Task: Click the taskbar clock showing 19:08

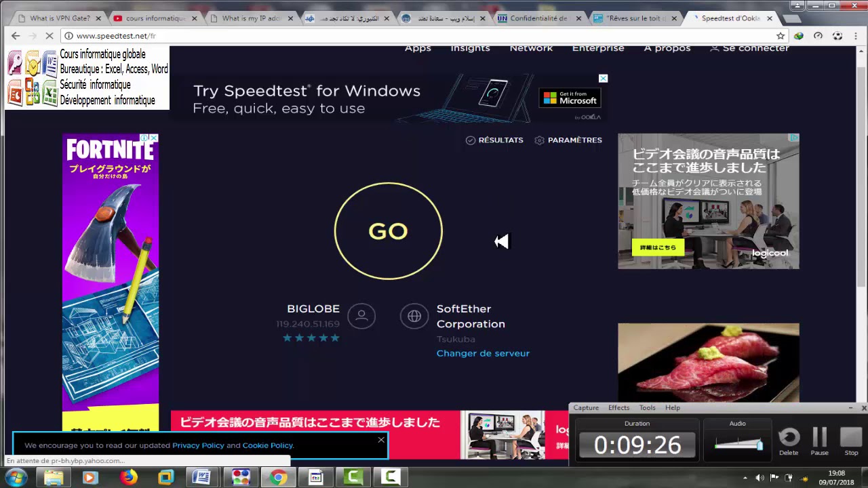Action: coord(836,478)
